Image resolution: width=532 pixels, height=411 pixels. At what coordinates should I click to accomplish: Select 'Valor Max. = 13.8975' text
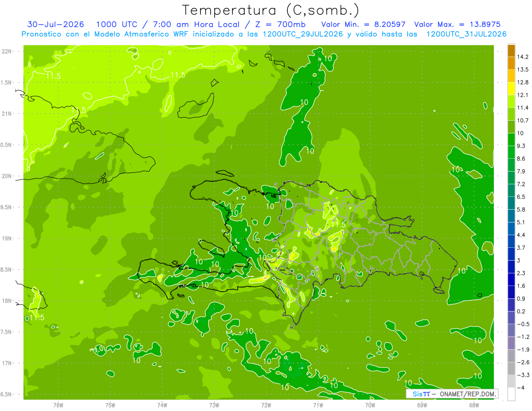pos(457,24)
